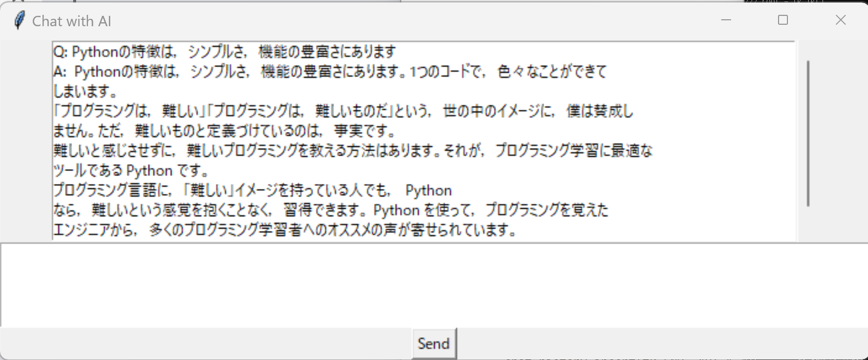Viewport: 868px width, 360px height.
Task: Click the "しまいます。" line in chat
Action: (85, 91)
